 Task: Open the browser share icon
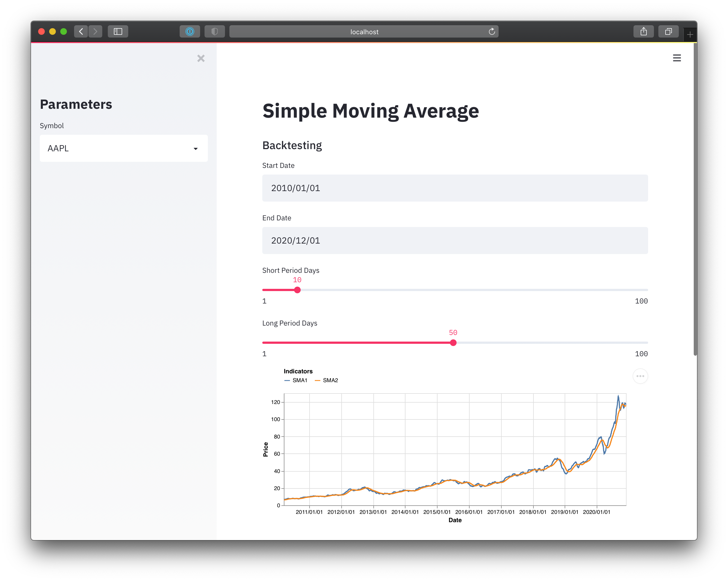[644, 31]
